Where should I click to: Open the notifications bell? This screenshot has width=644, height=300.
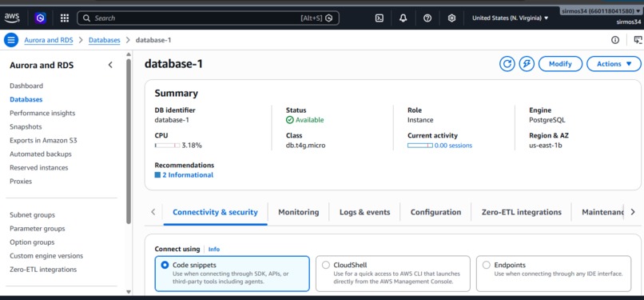pos(403,18)
